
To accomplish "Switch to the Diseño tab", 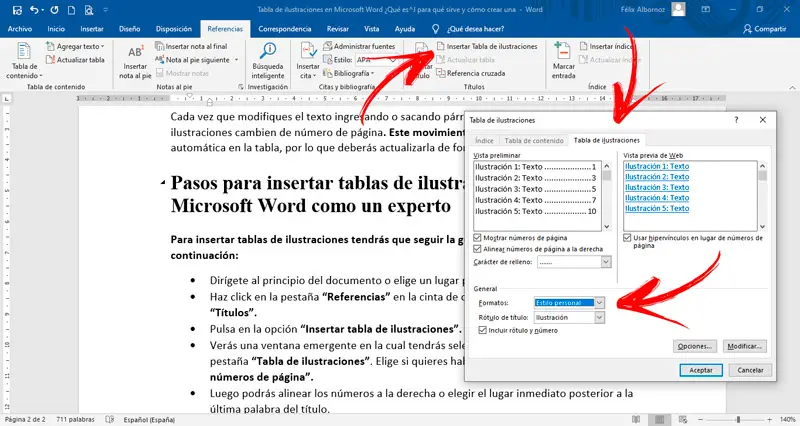I will tap(130, 29).
